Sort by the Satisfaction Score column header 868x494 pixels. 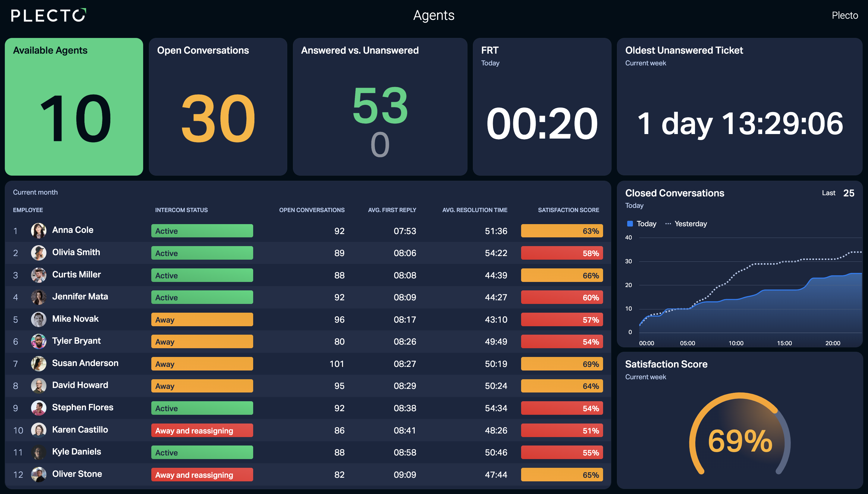pos(568,210)
